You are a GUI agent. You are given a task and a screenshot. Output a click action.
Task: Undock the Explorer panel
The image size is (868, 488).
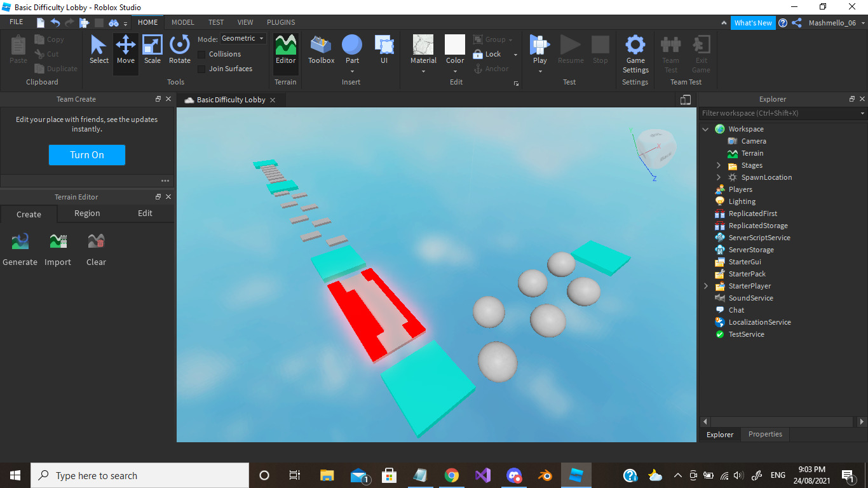coord(852,99)
